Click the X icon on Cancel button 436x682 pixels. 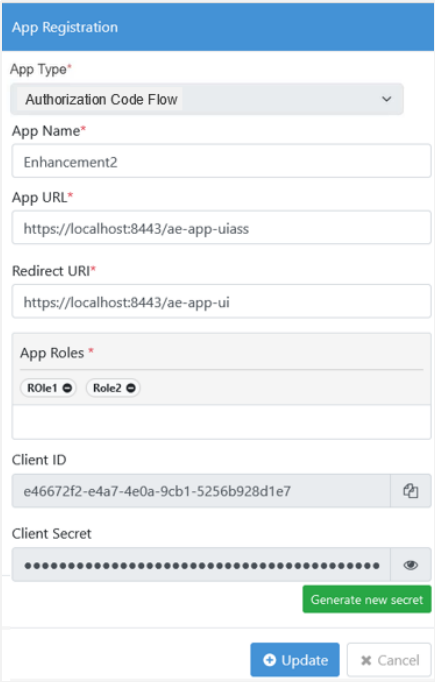pos(366,660)
